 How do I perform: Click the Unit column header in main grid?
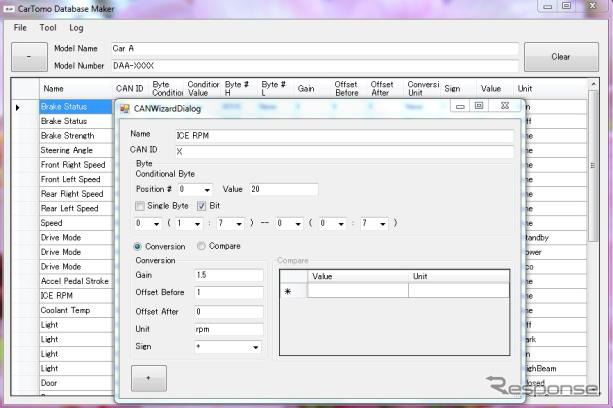550,89
